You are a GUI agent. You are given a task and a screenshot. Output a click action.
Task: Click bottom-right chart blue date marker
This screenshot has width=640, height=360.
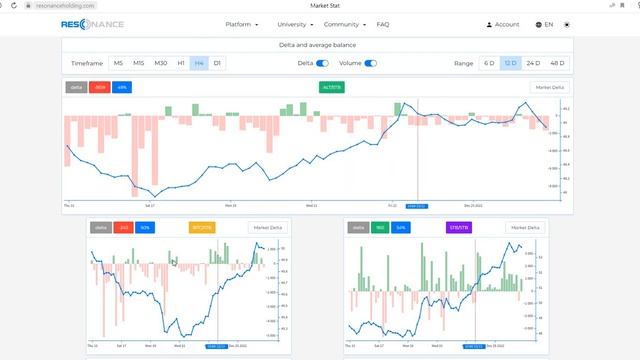pos(474,347)
